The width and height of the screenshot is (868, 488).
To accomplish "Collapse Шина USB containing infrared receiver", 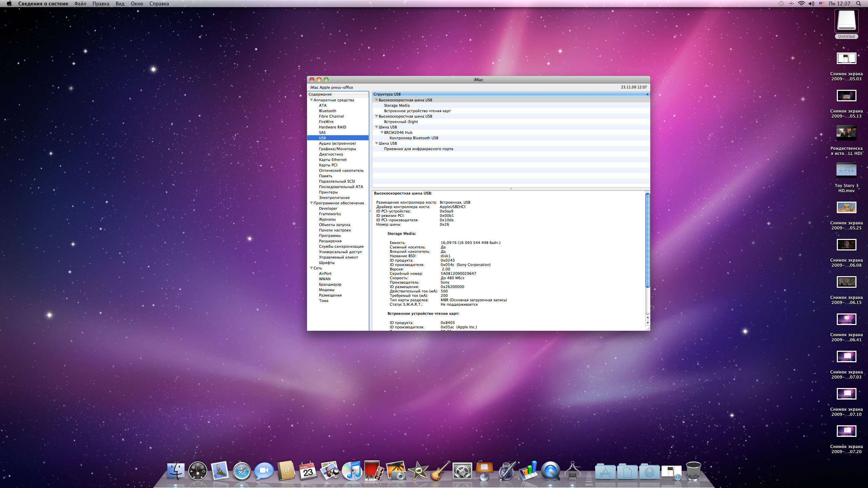I will coord(376,143).
